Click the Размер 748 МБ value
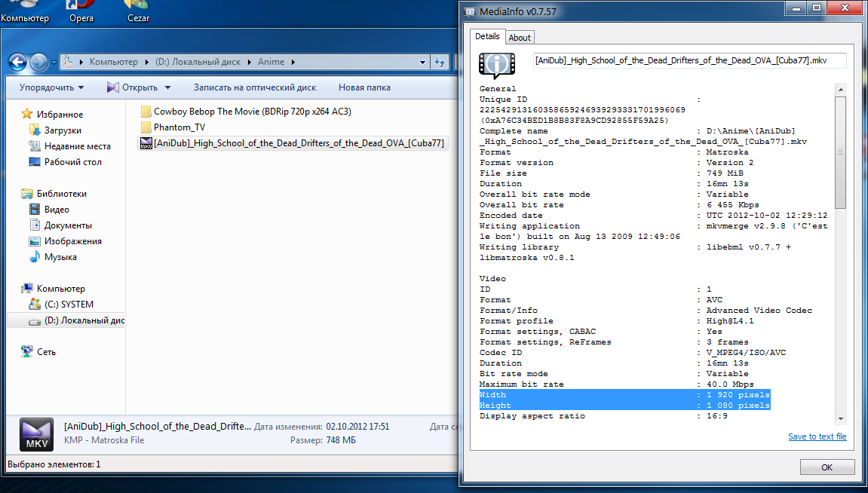 click(x=340, y=440)
